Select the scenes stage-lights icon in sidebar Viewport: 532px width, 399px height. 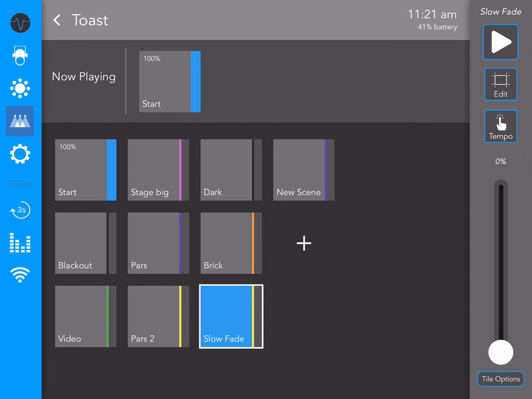click(x=20, y=121)
